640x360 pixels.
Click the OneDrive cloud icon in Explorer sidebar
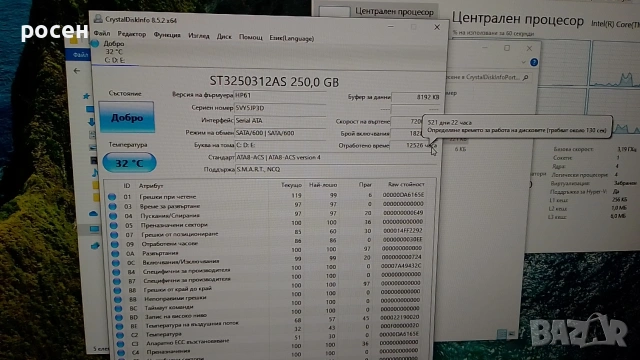click(93, 213)
